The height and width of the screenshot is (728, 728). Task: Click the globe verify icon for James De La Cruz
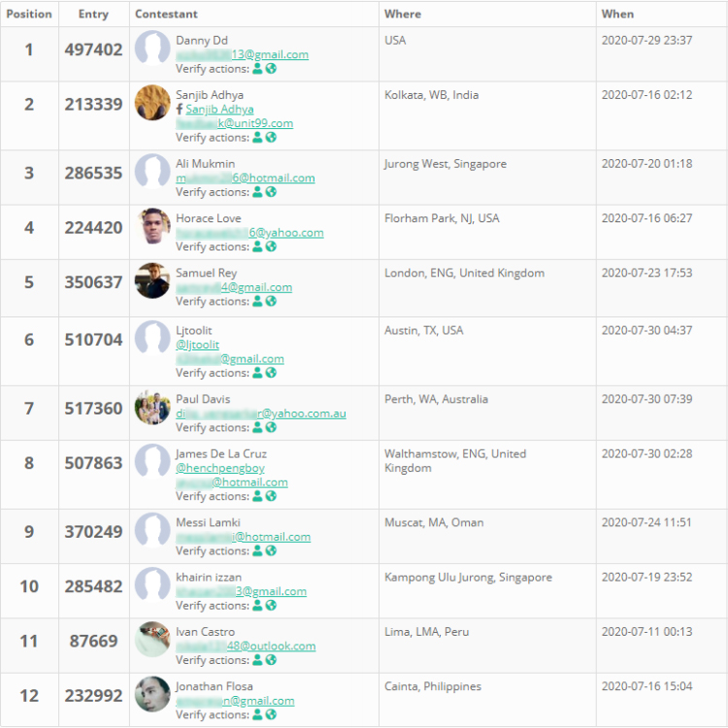[x=271, y=496]
